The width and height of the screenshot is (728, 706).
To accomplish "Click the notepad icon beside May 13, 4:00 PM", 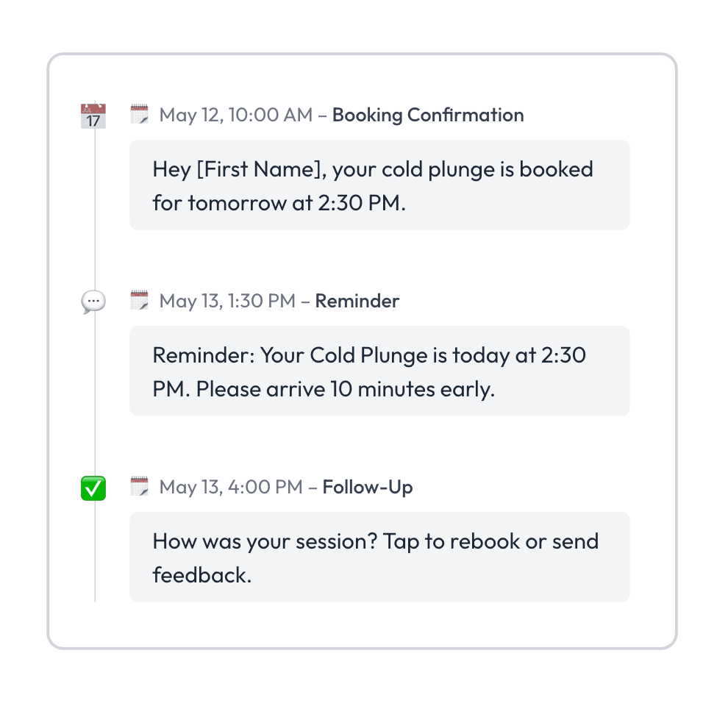I will click(140, 487).
